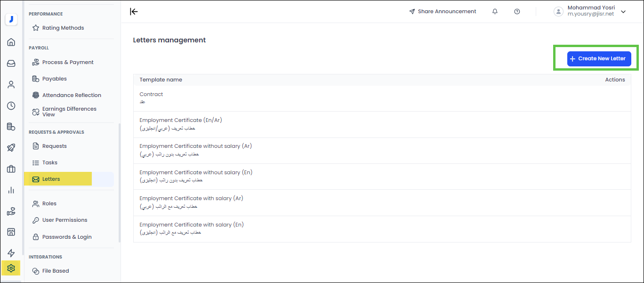This screenshot has height=283, width=644.
Task: Select the Home icon in the left sidebar
Action: click(x=11, y=42)
